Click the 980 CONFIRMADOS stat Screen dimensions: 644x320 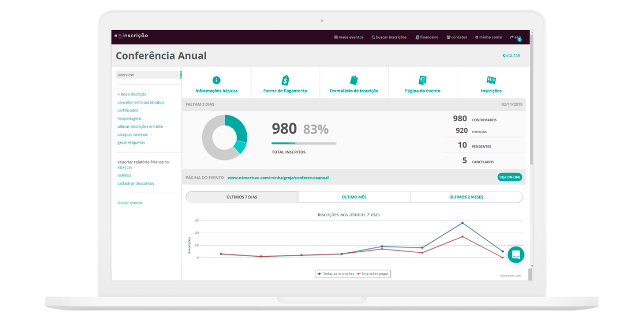tap(475, 118)
